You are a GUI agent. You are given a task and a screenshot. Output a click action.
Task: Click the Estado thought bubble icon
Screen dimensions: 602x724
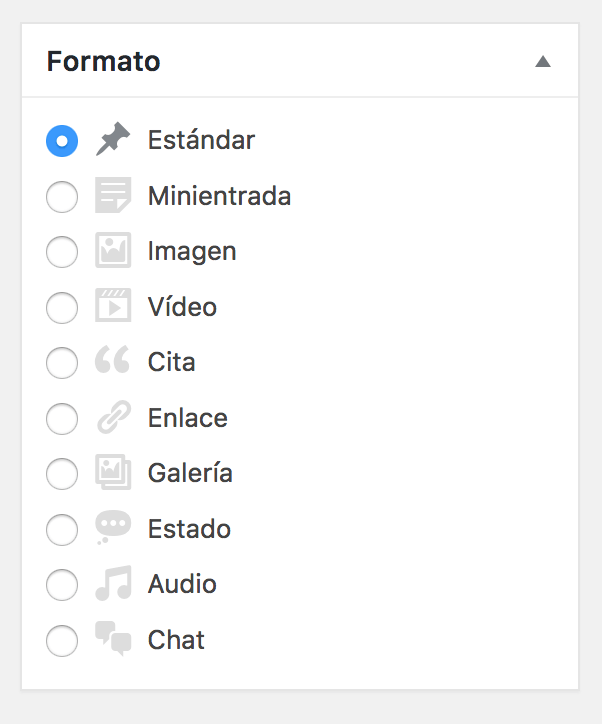click(x=113, y=527)
